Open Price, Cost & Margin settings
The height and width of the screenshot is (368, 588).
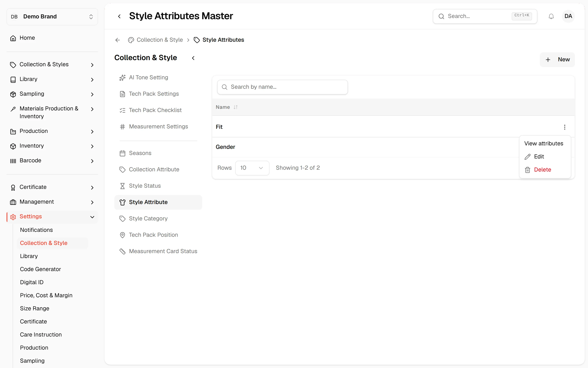click(46, 295)
